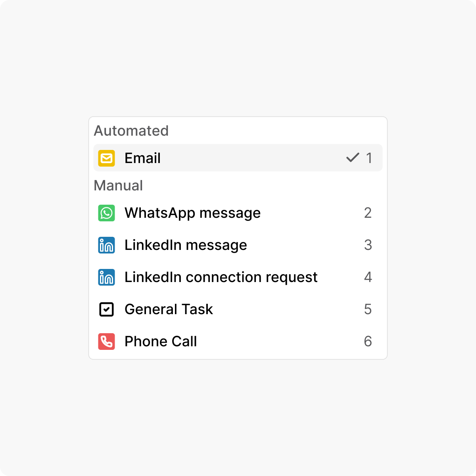This screenshot has height=476, width=476.
Task: Enable the WhatsApp message step
Action: click(237, 213)
